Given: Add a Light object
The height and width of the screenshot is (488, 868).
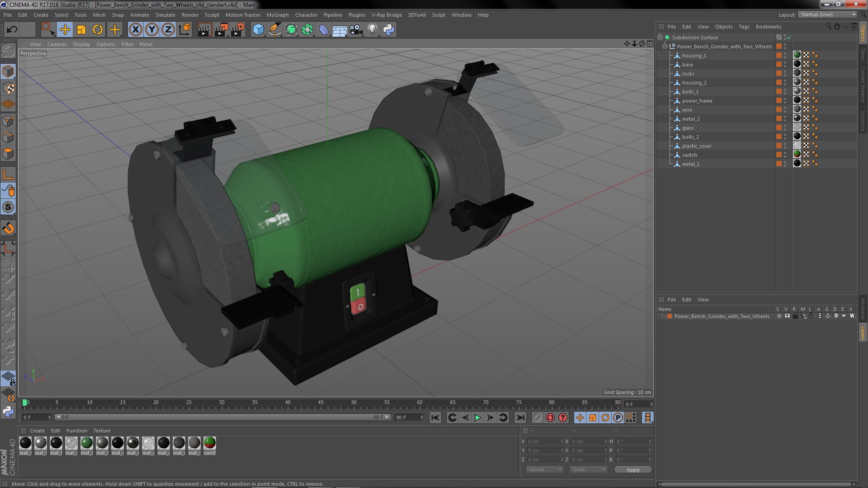Looking at the screenshot, I should pyautogui.click(x=372, y=30).
